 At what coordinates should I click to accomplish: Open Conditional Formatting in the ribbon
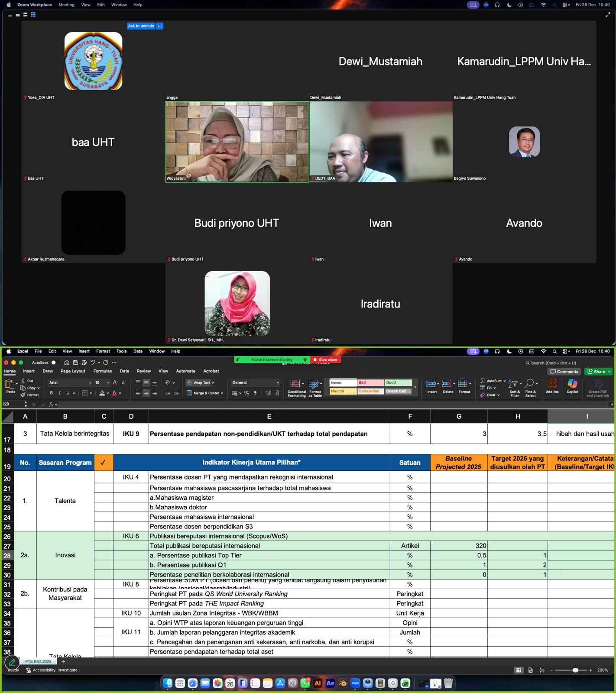[x=296, y=387]
